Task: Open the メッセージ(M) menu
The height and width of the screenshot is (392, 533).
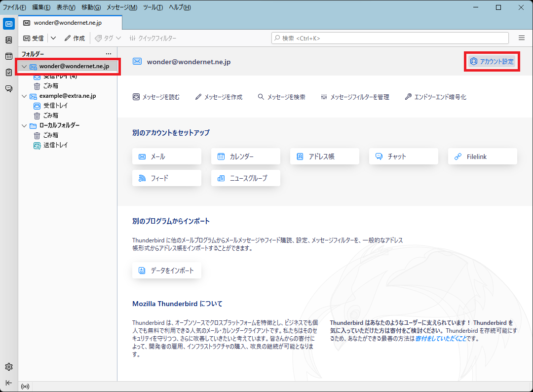Action: (122, 7)
